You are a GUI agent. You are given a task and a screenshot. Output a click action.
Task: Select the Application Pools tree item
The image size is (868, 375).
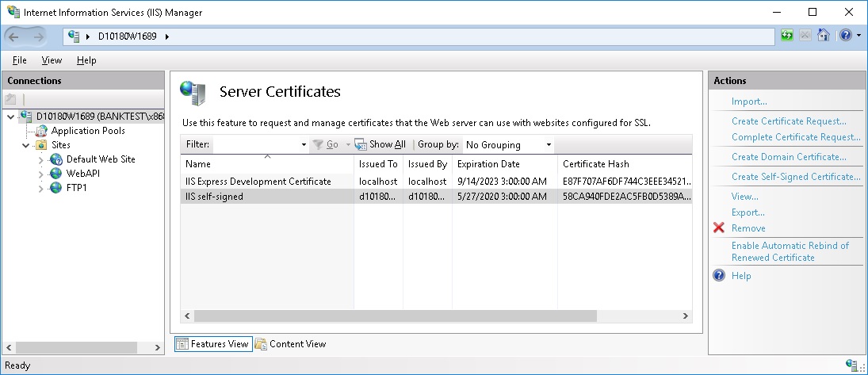(x=88, y=131)
